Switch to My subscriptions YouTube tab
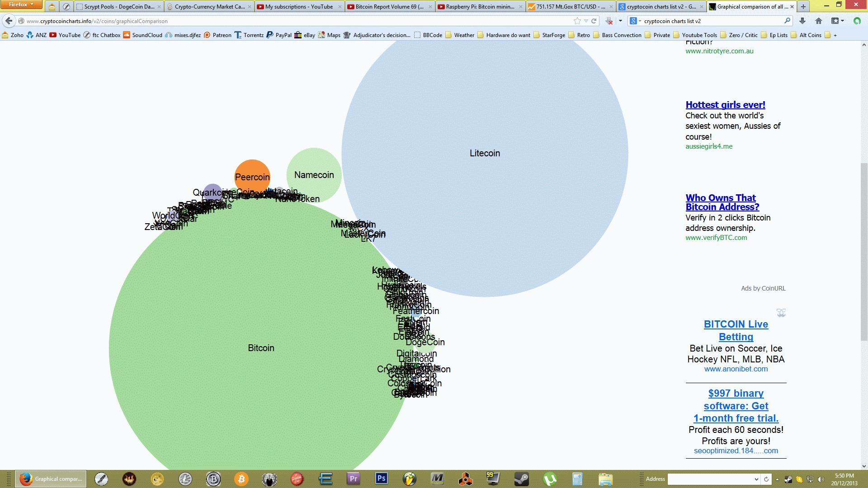Image resolution: width=868 pixels, height=488 pixels. click(299, 7)
